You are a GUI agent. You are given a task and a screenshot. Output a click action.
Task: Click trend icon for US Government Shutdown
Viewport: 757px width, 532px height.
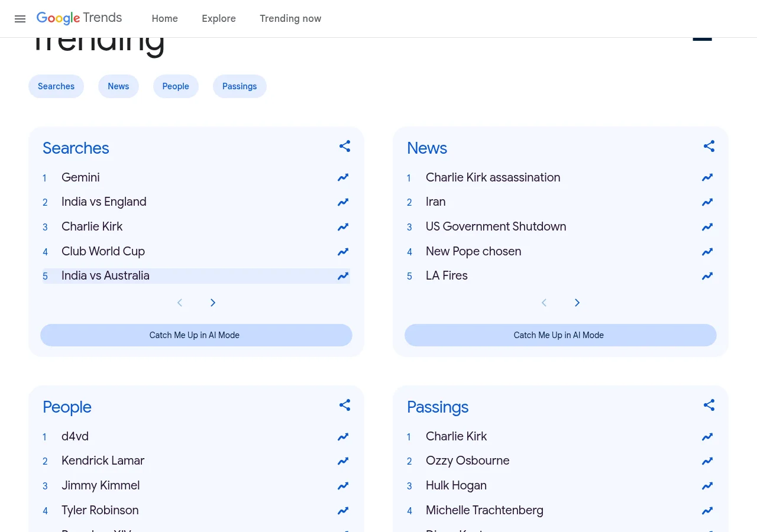click(707, 227)
